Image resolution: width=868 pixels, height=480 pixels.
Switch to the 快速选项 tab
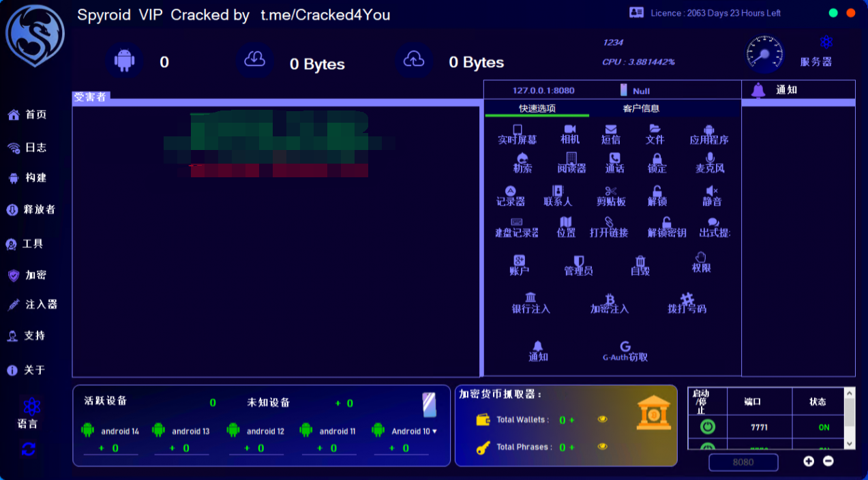[x=537, y=108]
